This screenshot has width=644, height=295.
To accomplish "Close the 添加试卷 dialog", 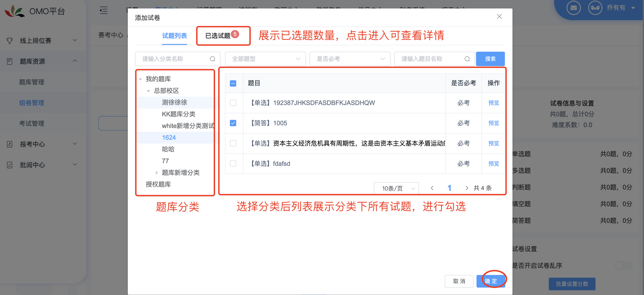I will (x=499, y=16).
